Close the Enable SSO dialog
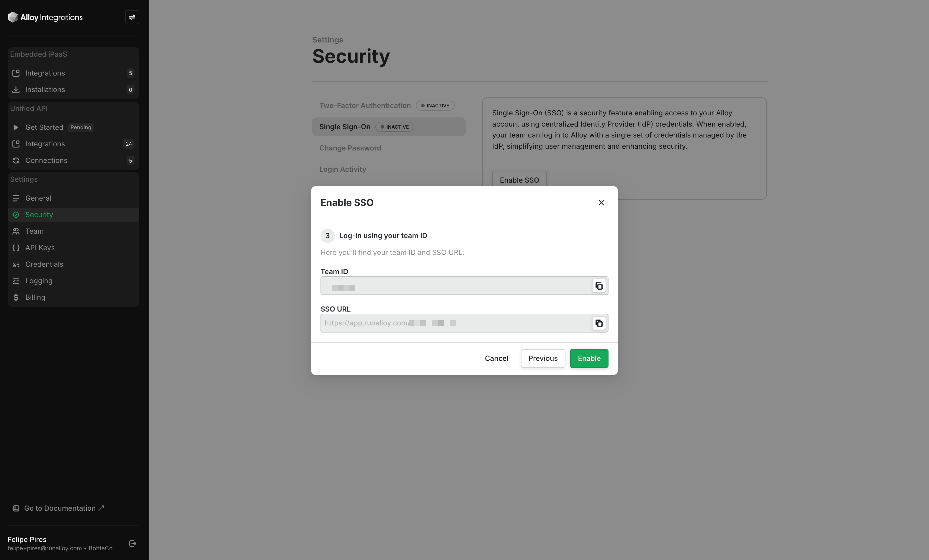 point(601,203)
